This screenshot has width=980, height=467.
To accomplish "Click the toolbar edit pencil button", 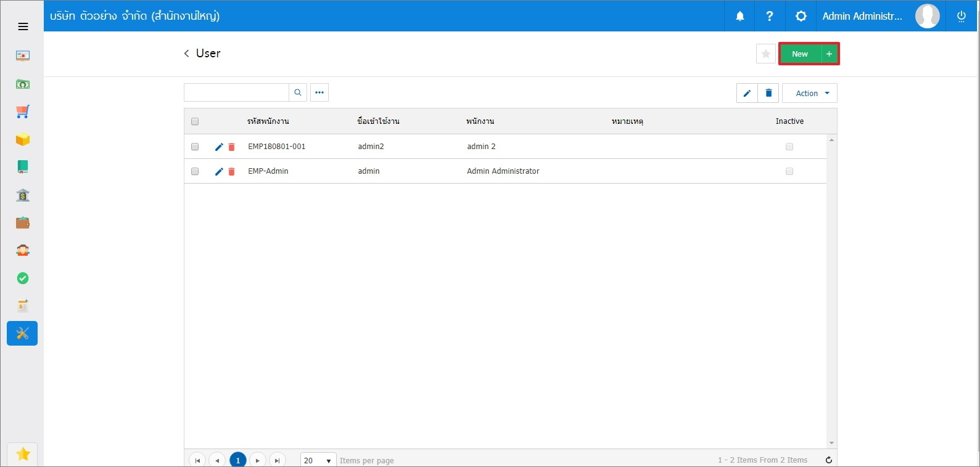I will coord(747,93).
